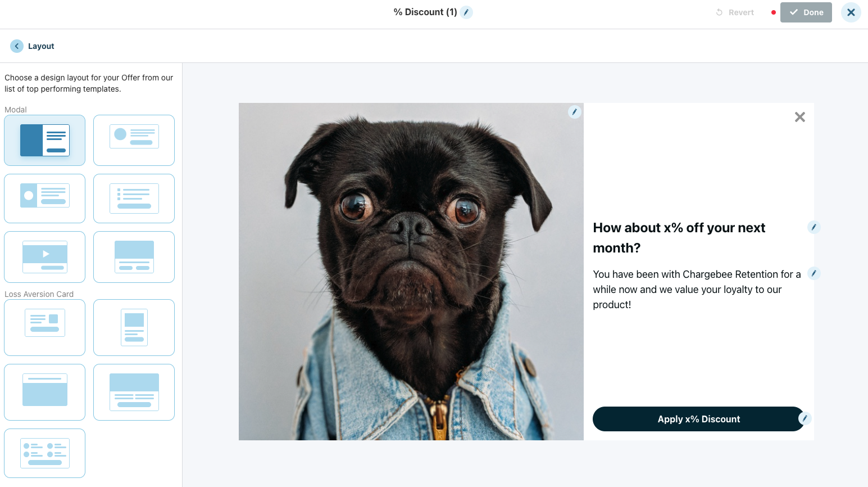This screenshot has width=868, height=487.
Task: Click the Revert button
Action: (735, 12)
